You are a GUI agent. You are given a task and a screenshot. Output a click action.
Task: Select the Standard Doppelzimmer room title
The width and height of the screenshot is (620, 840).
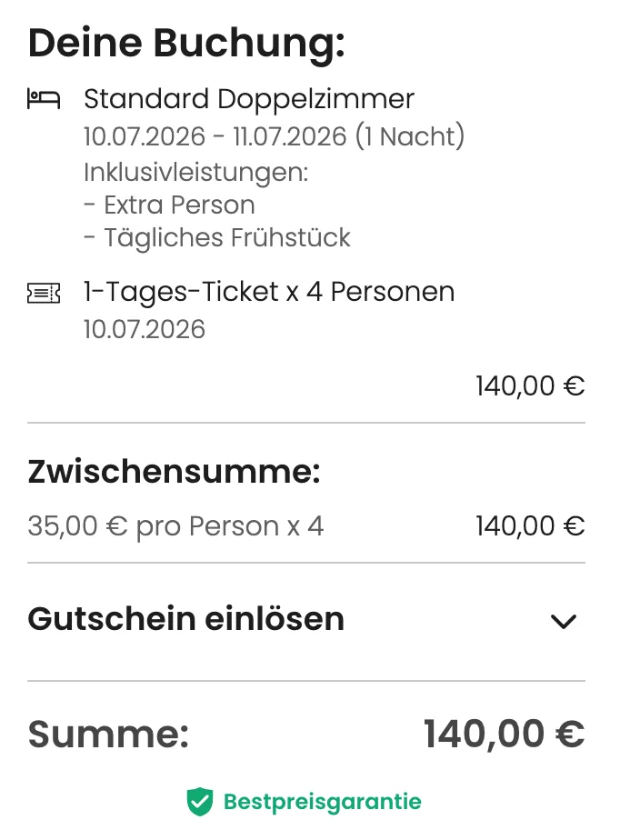(249, 99)
